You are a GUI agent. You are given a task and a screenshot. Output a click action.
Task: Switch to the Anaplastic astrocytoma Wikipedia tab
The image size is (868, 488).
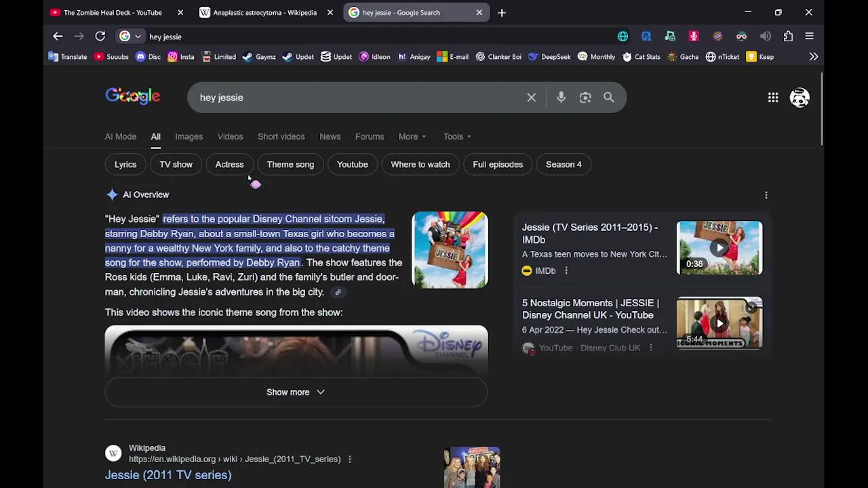[265, 12]
